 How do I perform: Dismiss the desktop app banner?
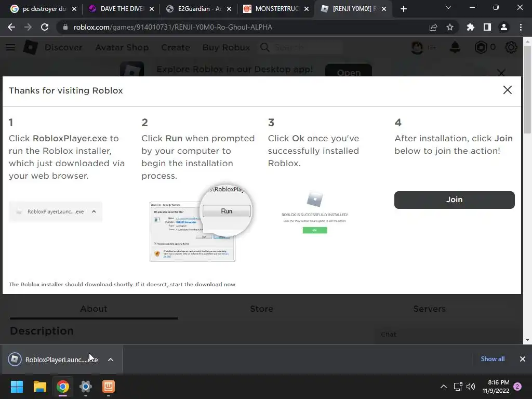pyautogui.click(x=501, y=72)
